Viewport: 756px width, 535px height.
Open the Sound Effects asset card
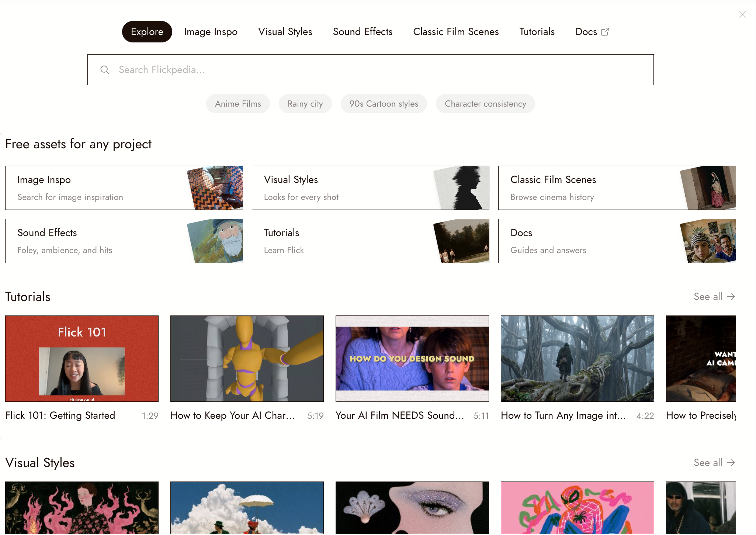coord(124,241)
